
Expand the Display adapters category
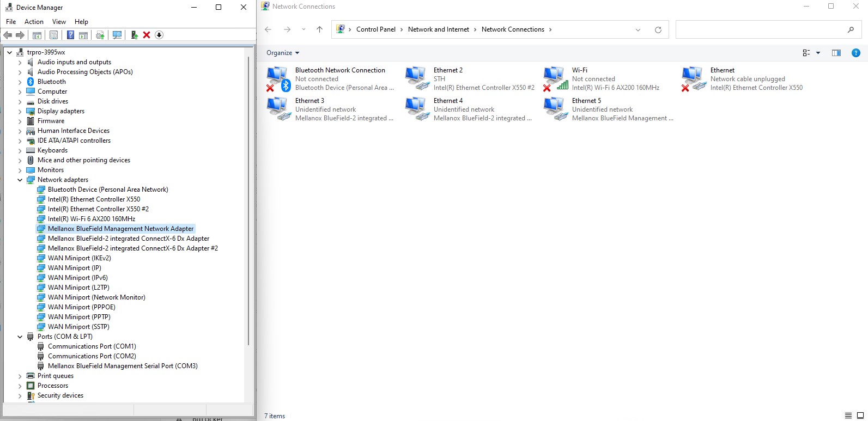click(20, 111)
